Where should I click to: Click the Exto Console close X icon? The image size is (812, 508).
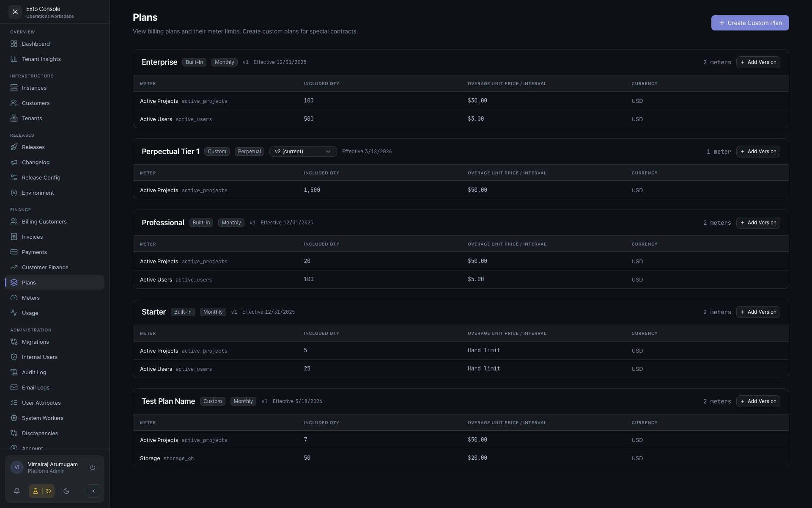point(15,12)
